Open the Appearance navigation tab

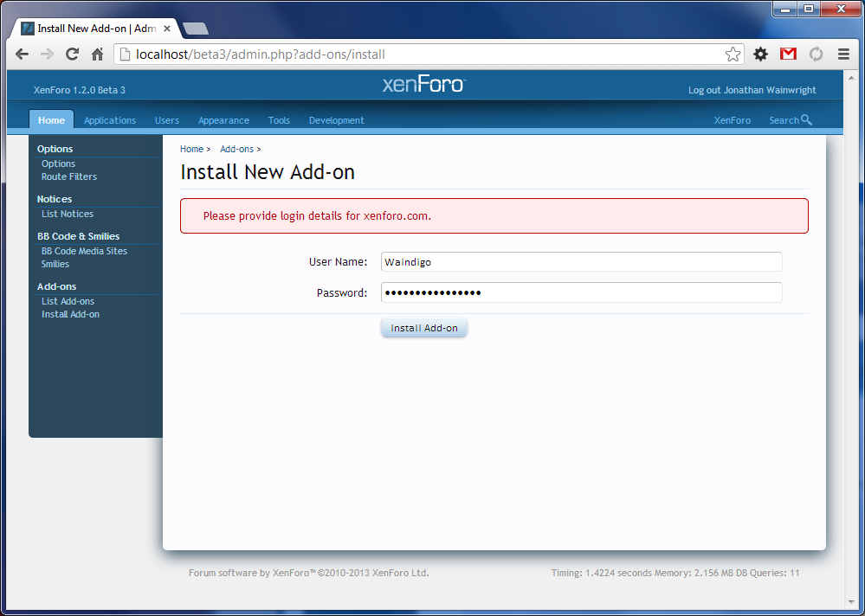(x=223, y=120)
